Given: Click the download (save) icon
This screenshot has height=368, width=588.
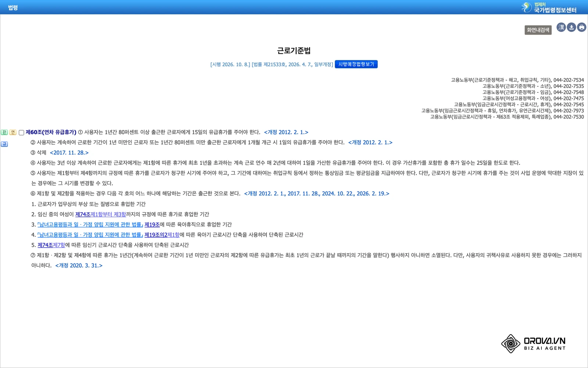Looking at the screenshot, I should (571, 27).
